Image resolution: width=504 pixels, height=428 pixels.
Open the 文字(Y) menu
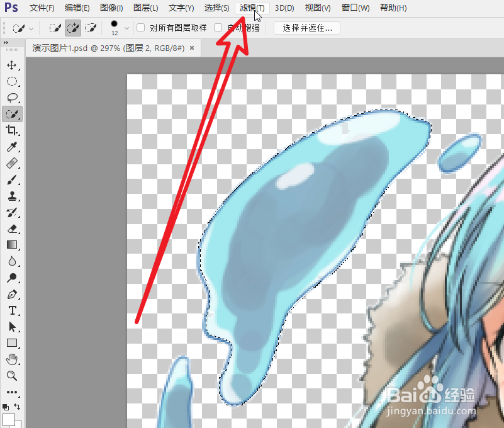[181, 8]
